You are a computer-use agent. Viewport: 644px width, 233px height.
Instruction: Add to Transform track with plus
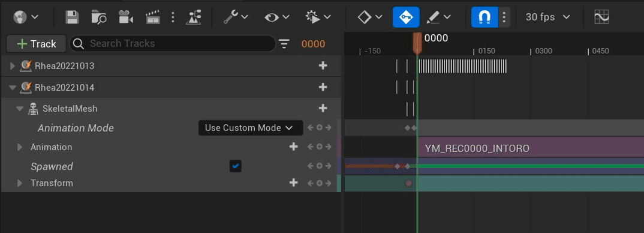[293, 183]
